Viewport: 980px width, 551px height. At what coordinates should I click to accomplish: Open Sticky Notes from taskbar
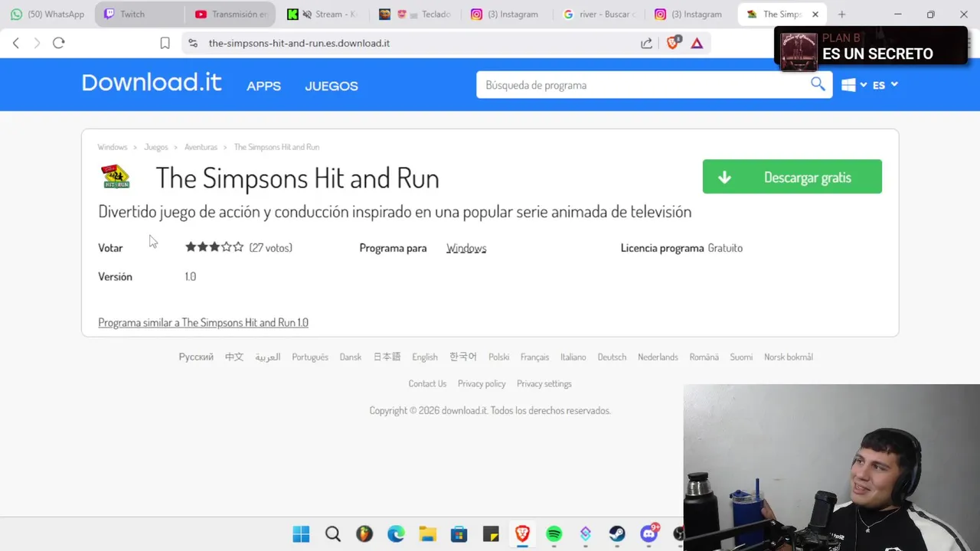click(x=491, y=534)
